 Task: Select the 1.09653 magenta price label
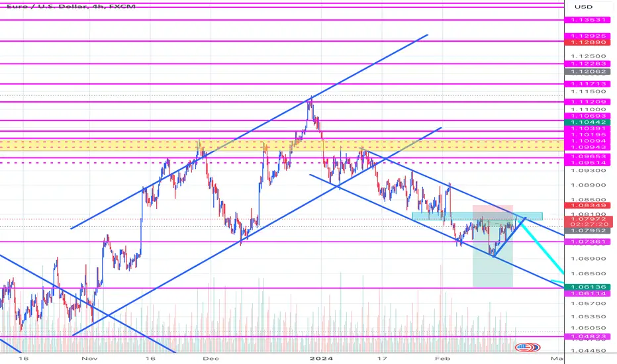[x=587, y=156]
